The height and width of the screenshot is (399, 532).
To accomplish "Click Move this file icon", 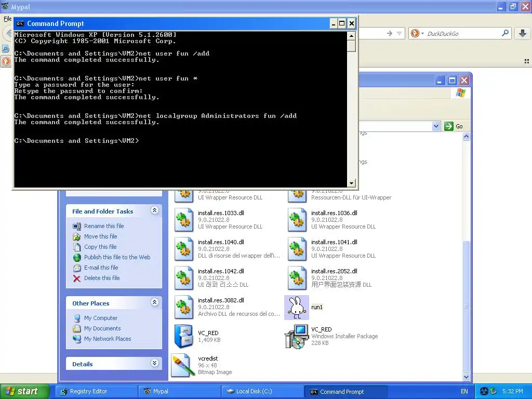I will (x=77, y=236).
